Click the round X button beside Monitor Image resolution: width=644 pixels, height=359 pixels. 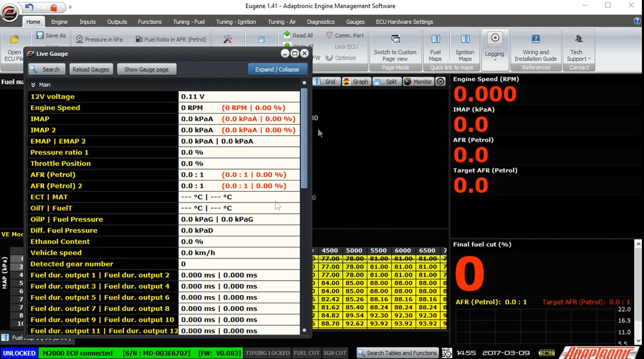pos(440,82)
